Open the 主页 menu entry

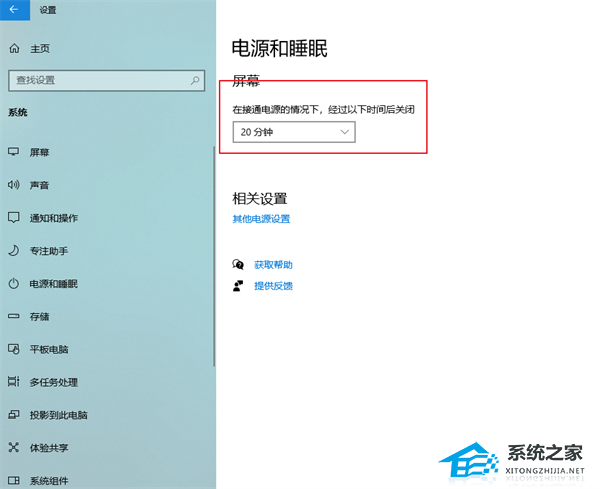40,49
